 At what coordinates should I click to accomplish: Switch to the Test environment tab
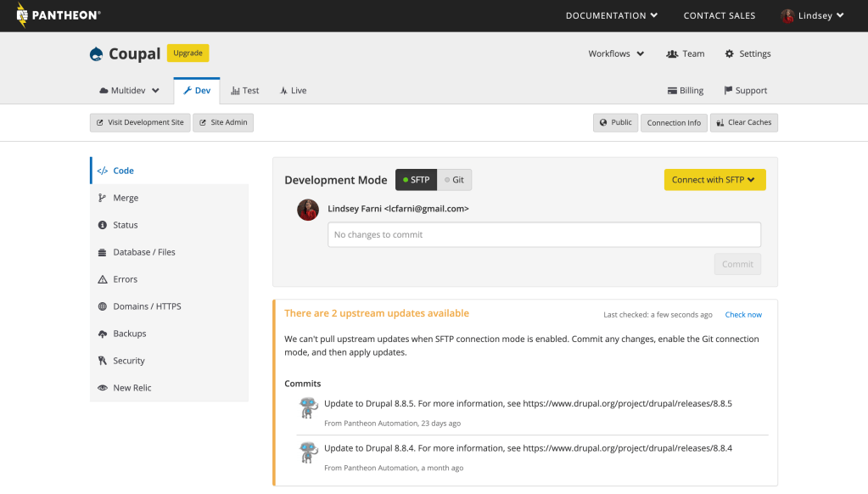[x=245, y=91]
